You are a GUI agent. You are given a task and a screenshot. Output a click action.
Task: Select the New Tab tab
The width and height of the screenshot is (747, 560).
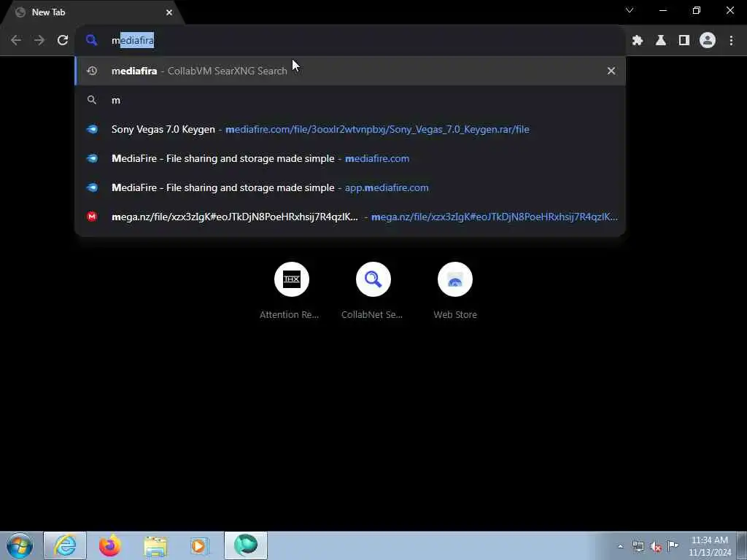click(x=93, y=12)
